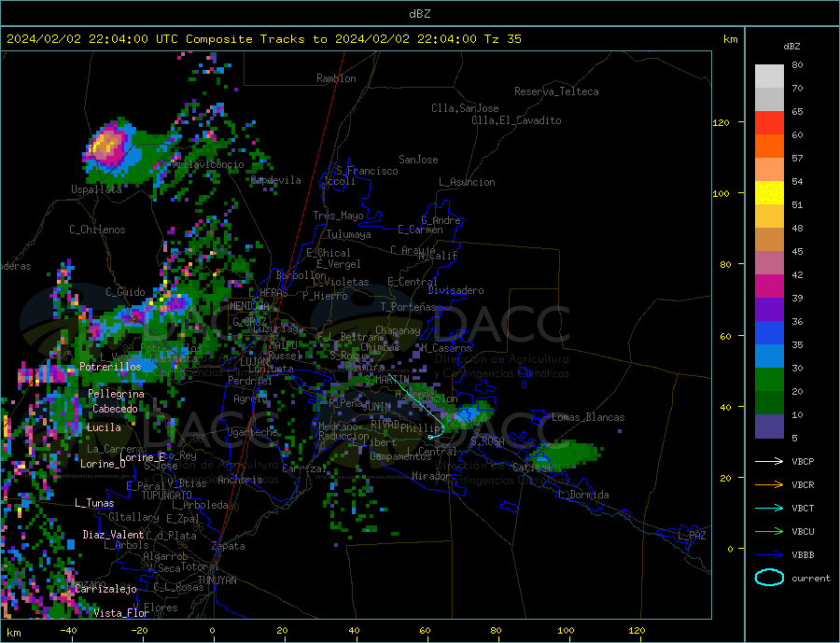Click the L_Asuncion label

[x=467, y=182]
